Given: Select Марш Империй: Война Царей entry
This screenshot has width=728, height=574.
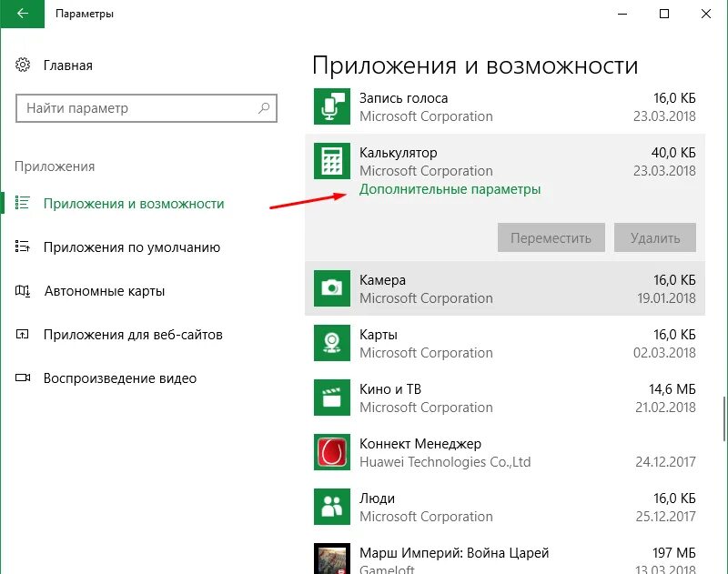Looking at the screenshot, I should (454, 553).
